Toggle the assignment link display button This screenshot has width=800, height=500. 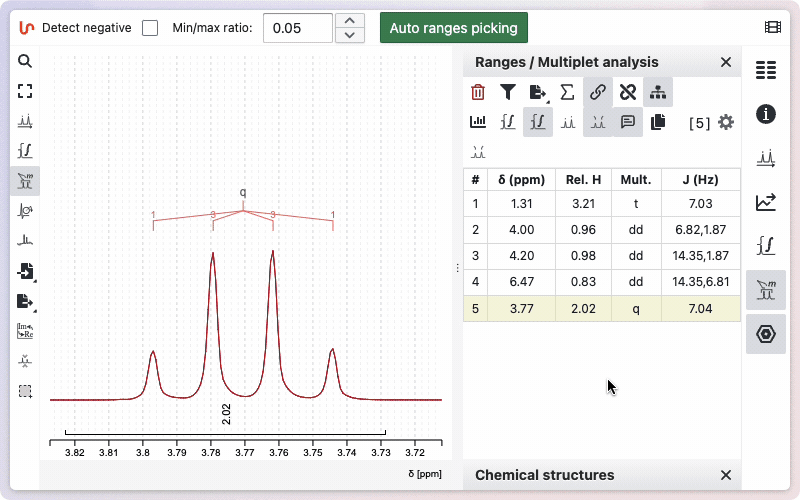(x=597, y=93)
